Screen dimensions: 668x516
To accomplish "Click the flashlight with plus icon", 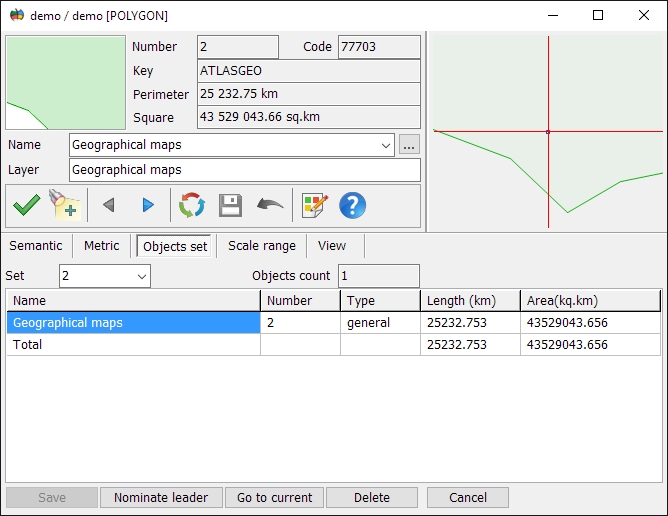I will [65, 205].
